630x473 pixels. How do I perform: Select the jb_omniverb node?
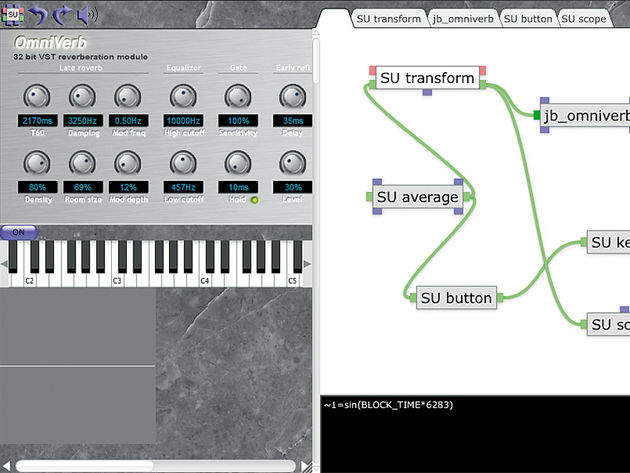(x=585, y=116)
